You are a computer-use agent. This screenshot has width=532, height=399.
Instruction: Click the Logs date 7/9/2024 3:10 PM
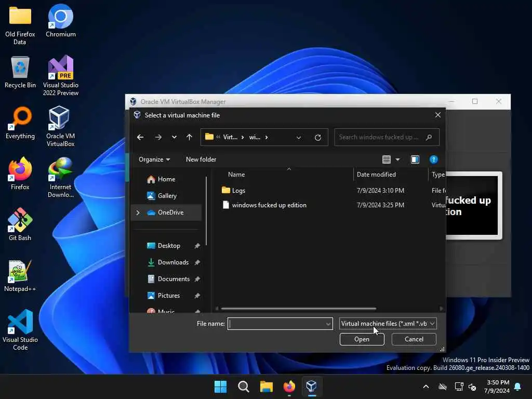click(380, 190)
